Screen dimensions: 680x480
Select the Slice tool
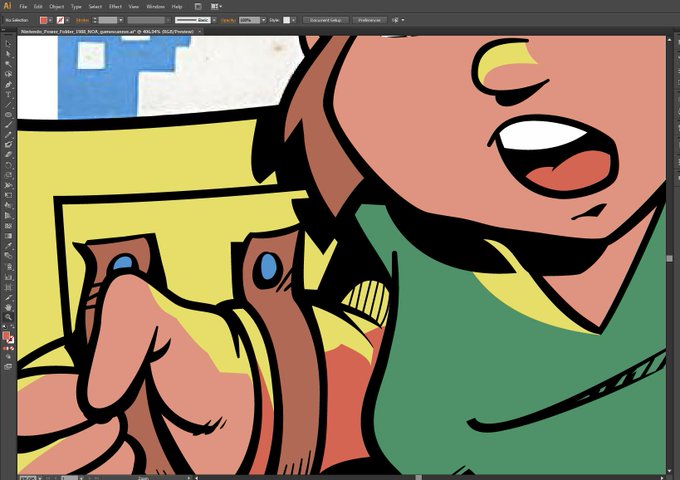coord(8,297)
